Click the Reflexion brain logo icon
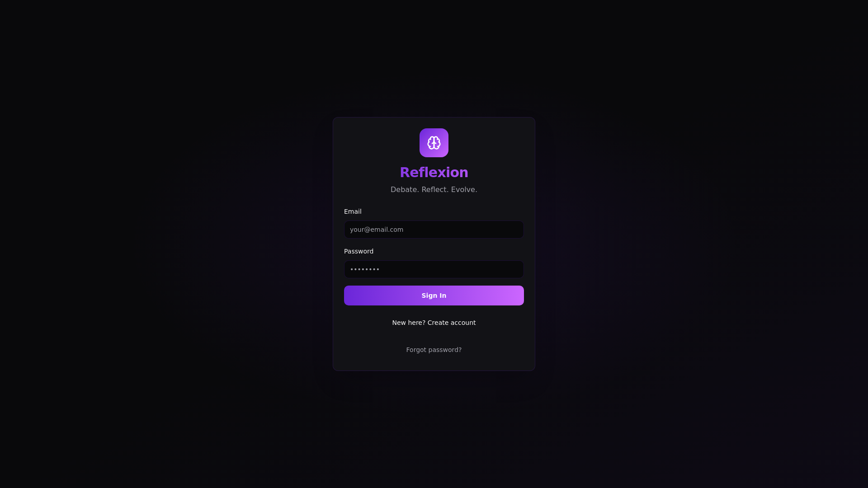The width and height of the screenshot is (868, 488). [434, 143]
